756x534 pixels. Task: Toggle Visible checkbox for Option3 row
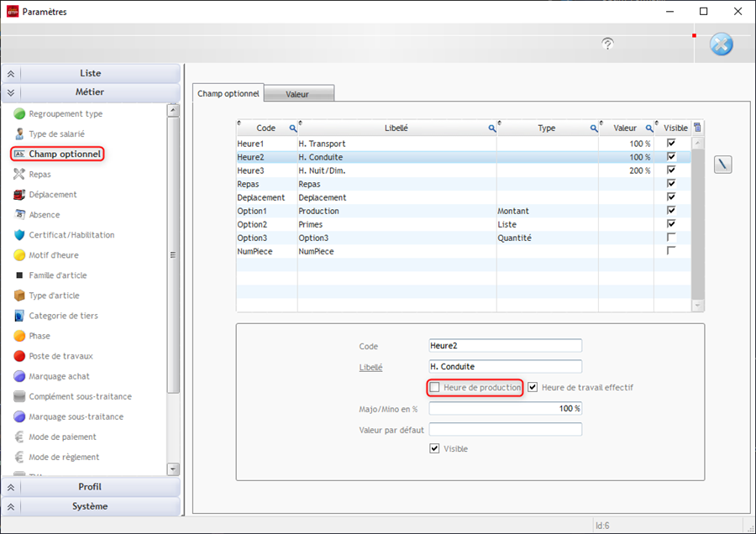pos(671,238)
